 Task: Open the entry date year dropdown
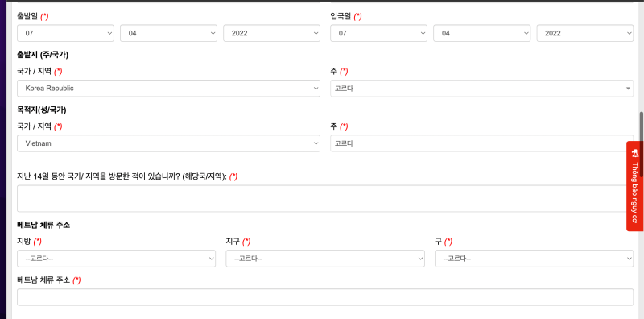pos(585,33)
